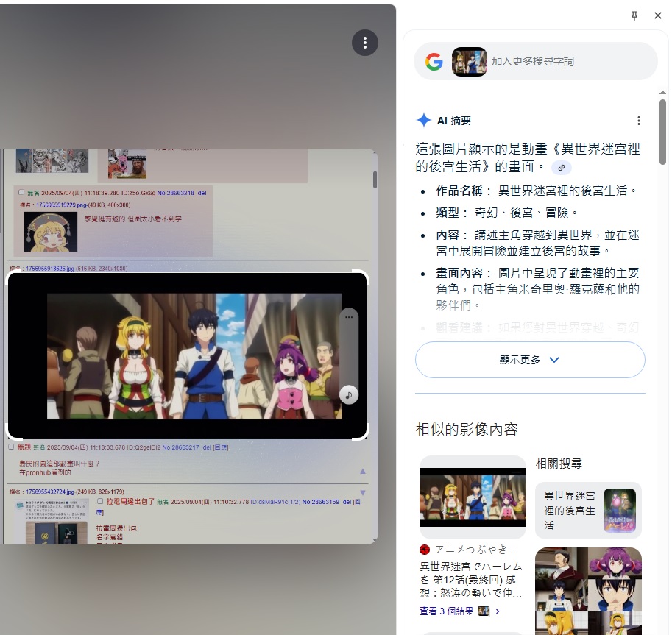Screen dimensions: 672x635
Task: Open the cartoon meme thumbnail at top
Action: [x=127, y=163]
